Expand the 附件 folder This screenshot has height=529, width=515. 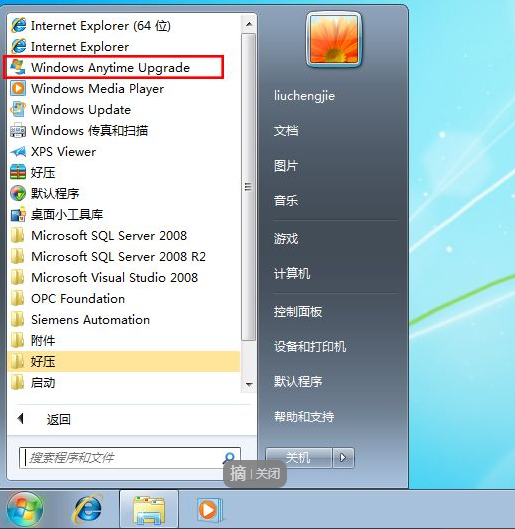pyautogui.click(x=123, y=340)
